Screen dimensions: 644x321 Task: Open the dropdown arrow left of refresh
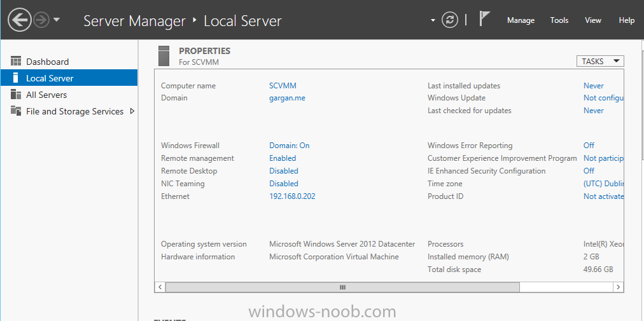pyautogui.click(x=433, y=20)
